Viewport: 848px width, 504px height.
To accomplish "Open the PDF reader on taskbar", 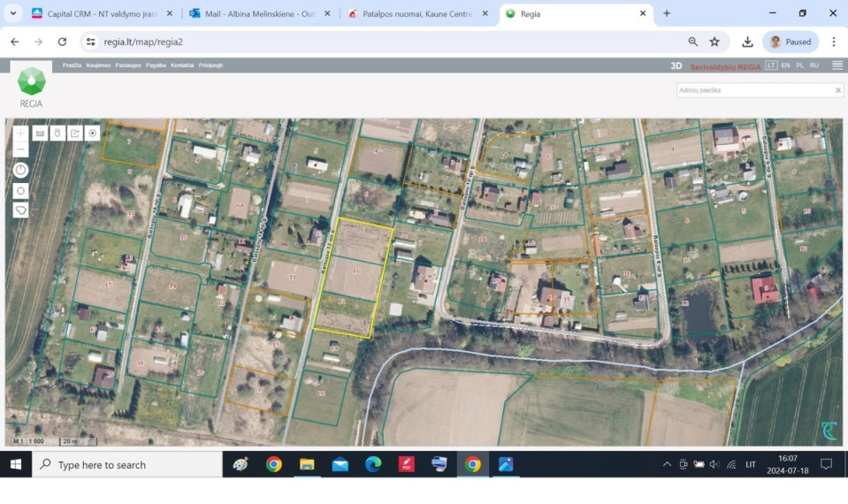I will point(406,464).
